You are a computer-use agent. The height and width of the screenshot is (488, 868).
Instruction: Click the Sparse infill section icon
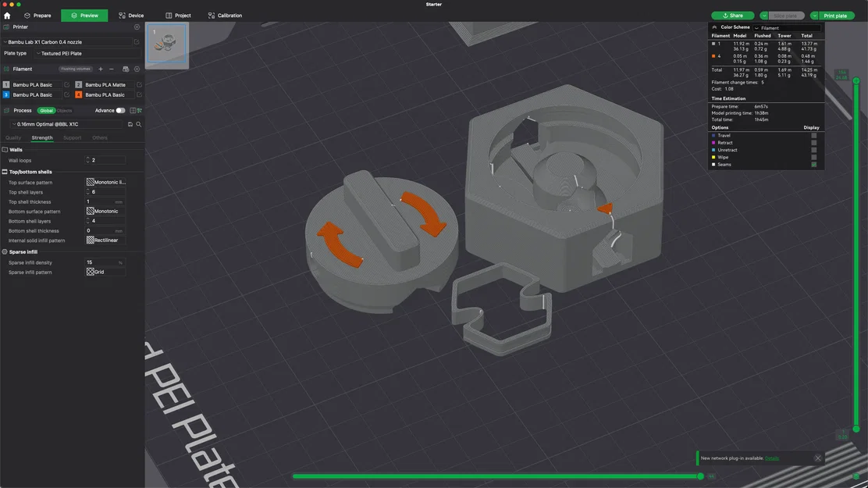coord(5,251)
